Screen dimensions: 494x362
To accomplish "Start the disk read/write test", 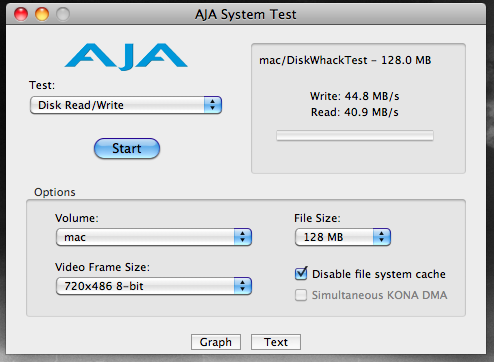I will [x=127, y=148].
